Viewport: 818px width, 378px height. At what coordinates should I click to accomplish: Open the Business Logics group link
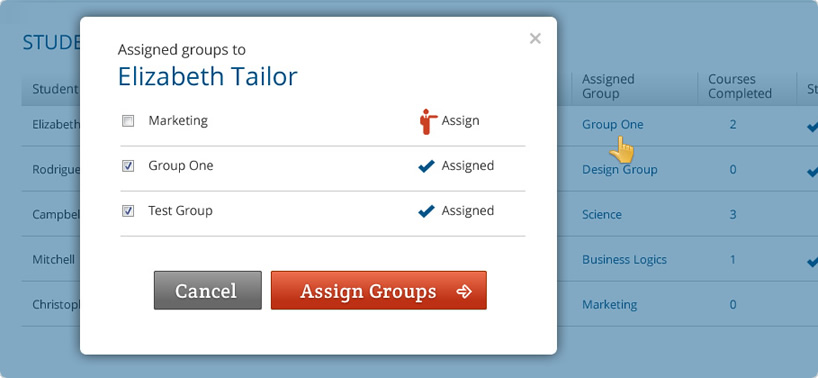624,259
